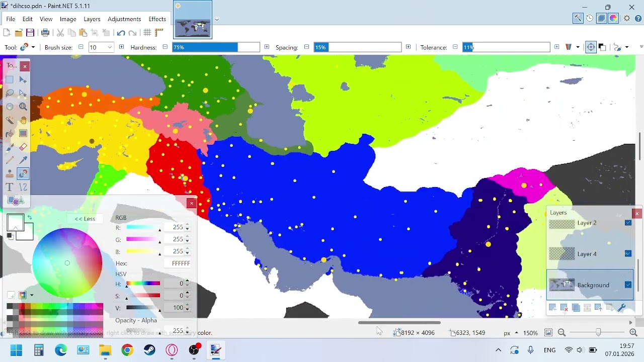The height and width of the screenshot is (362, 644).
Task: Toggle Layer 4 visibility checkbox
Action: [628, 254]
